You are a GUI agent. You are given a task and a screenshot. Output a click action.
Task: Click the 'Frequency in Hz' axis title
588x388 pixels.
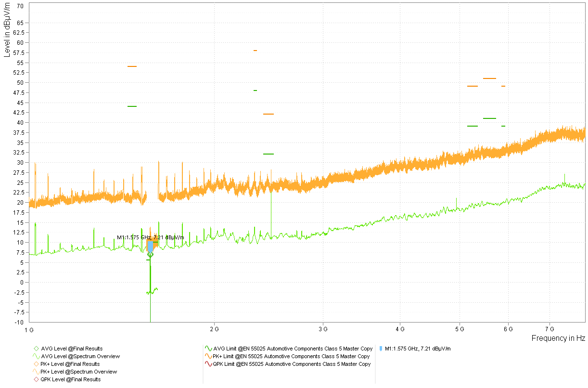(558, 338)
